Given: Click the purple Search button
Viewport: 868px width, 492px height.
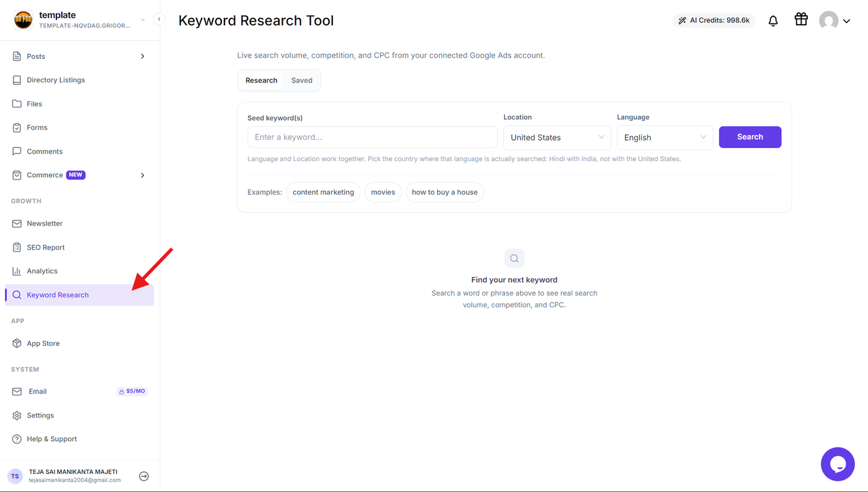Looking at the screenshot, I should pyautogui.click(x=750, y=137).
